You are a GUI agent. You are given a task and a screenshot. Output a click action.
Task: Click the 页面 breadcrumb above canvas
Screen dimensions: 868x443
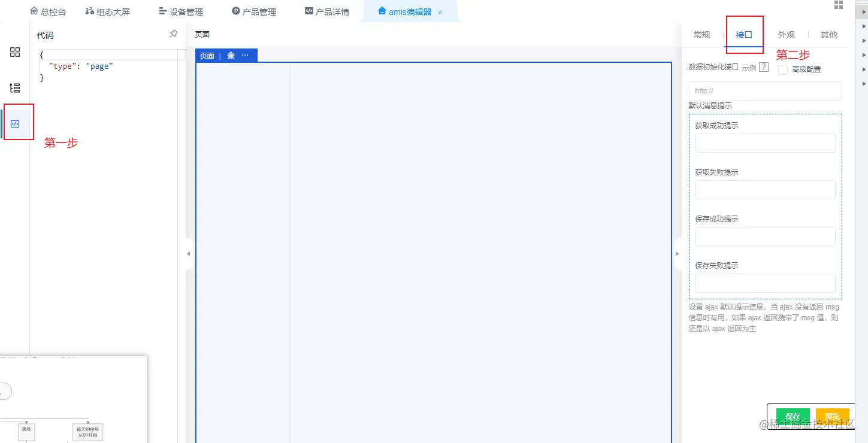tap(202, 35)
